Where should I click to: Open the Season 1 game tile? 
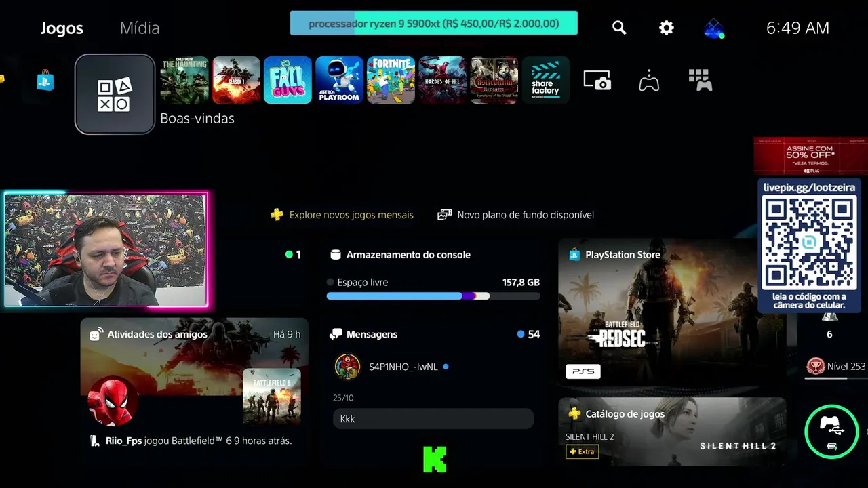point(236,80)
